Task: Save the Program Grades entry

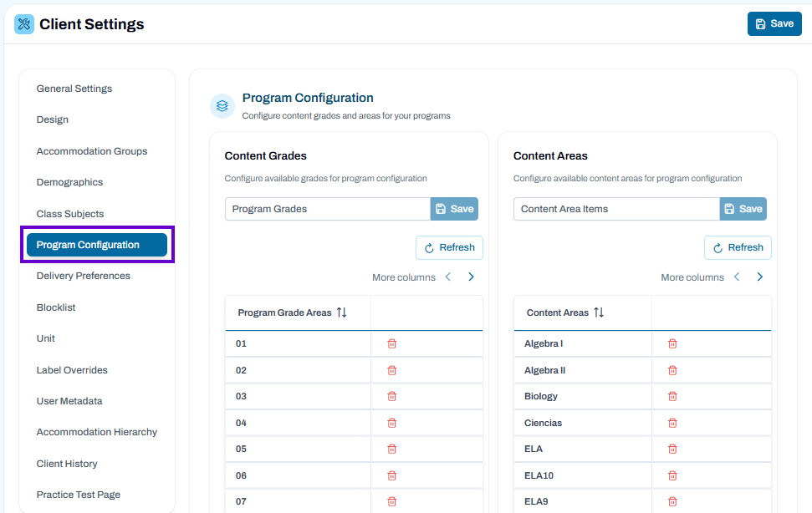Action: tap(454, 209)
